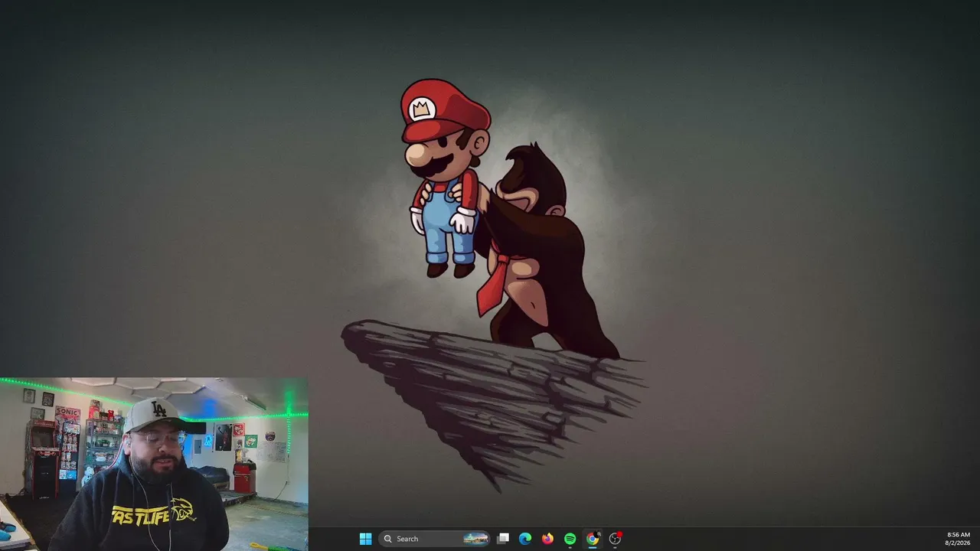Open OBS Studio from the taskbar
The width and height of the screenshot is (980, 551).
(x=615, y=539)
